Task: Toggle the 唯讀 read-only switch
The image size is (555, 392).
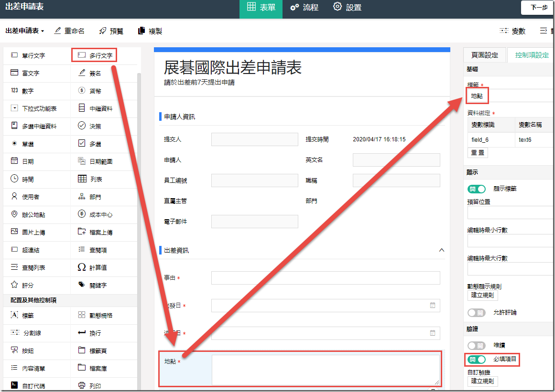Action: [477, 346]
